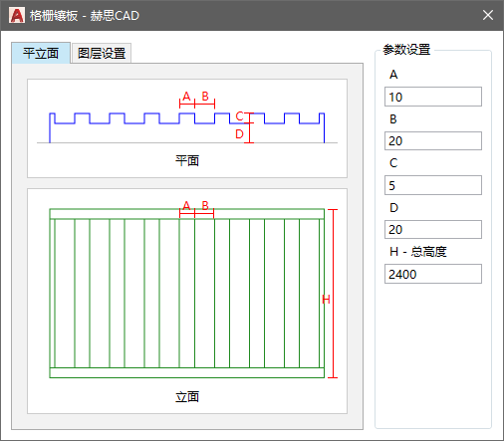Click the green elevation grille drawing
This screenshot has height=441, width=504.
click(x=187, y=294)
